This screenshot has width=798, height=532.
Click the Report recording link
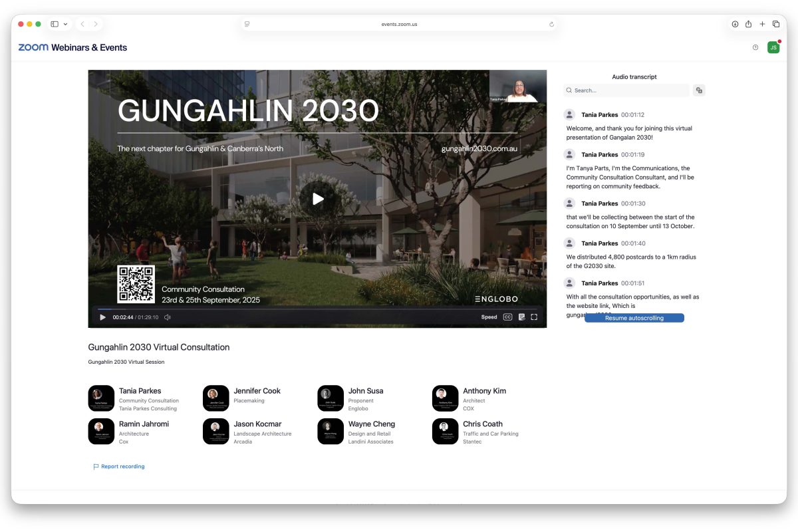(x=122, y=467)
